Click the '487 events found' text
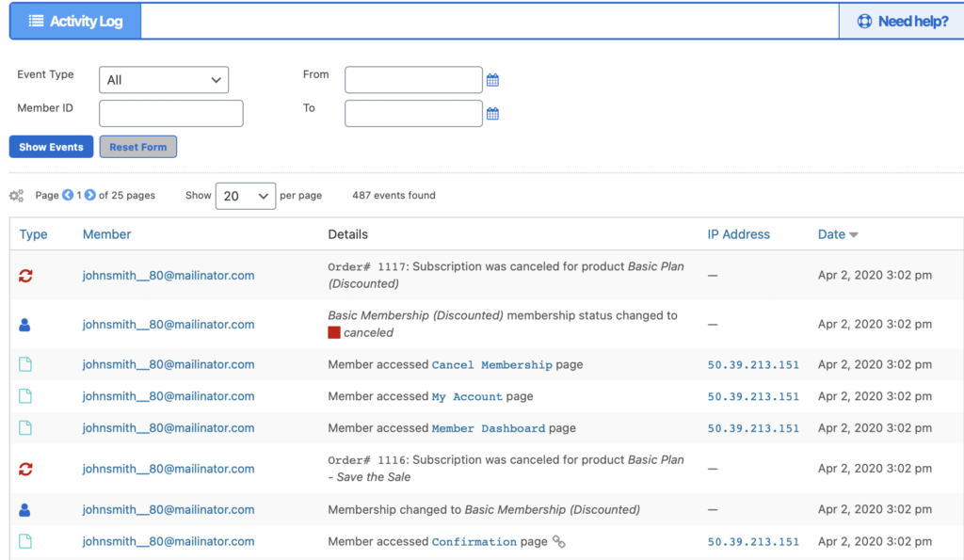 [394, 196]
